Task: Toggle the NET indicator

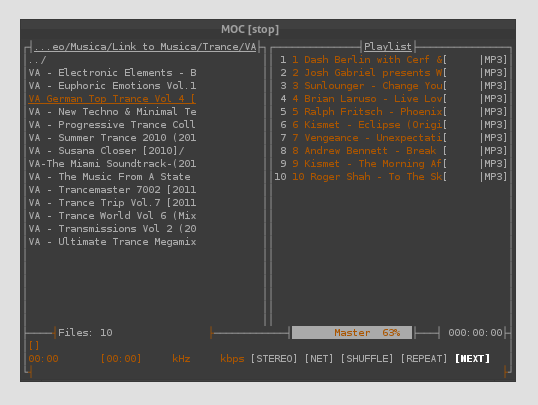Action: [x=319, y=359]
